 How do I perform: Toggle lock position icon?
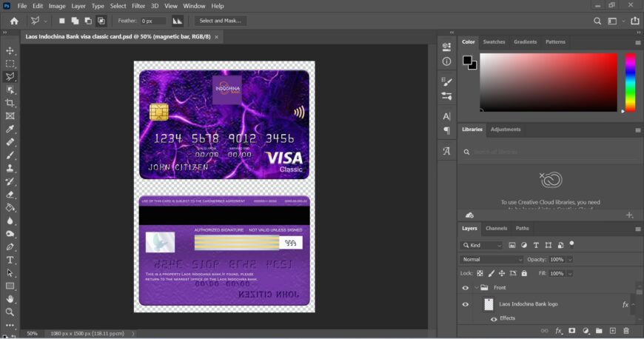pos(502,273)
